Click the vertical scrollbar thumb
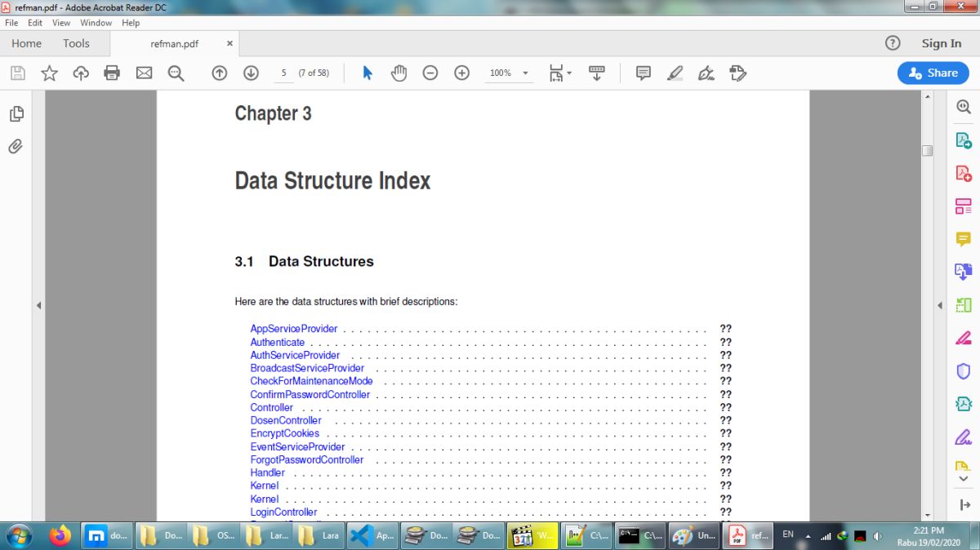Image resolution: width=980 pixels, height=550 pixels. point(928,150)
